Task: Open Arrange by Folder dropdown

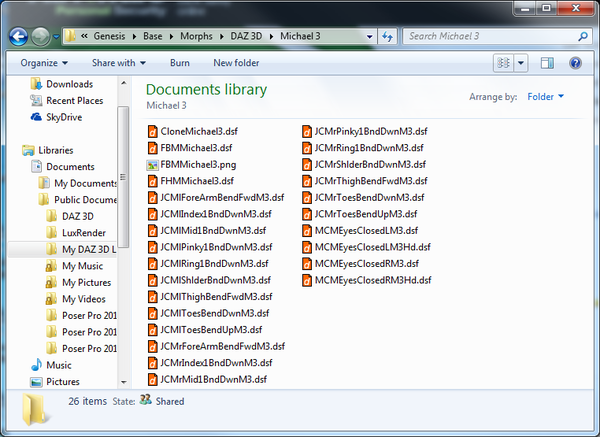Action: (545, 96)
